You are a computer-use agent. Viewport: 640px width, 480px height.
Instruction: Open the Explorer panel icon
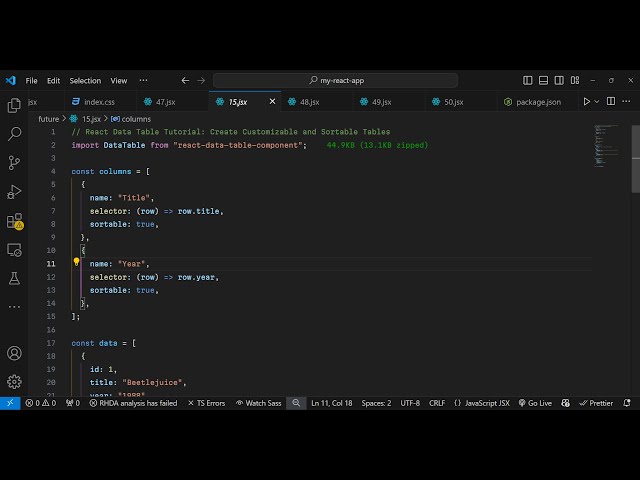click(x=14, y=105)
